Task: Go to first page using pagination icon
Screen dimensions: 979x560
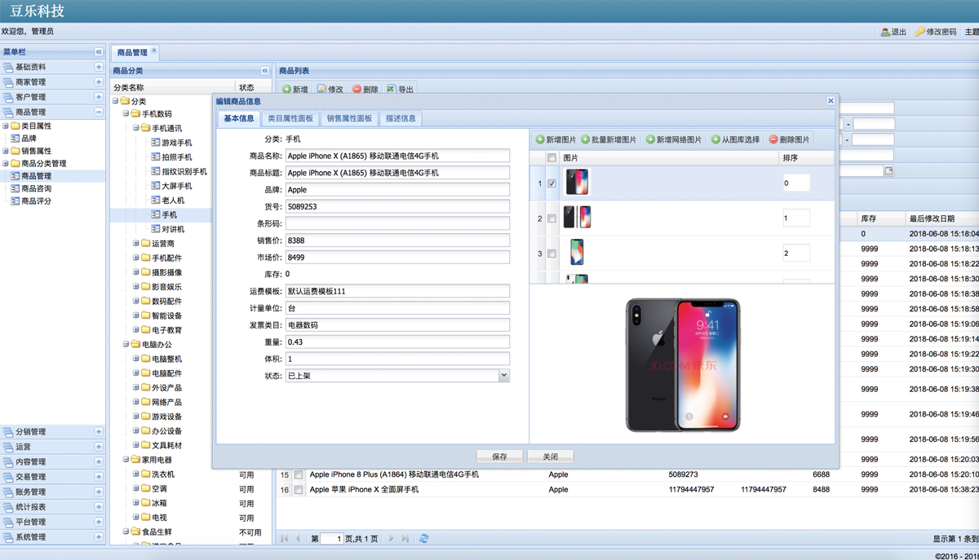Action: [285, 539]
